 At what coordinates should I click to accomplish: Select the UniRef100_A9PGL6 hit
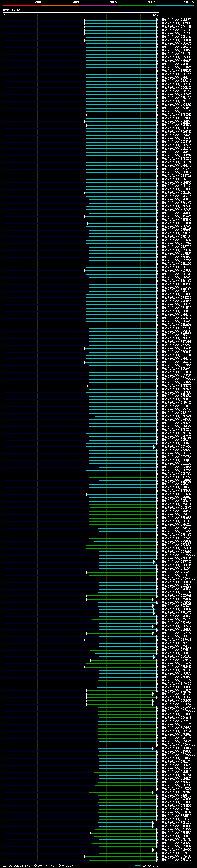coord(177,501)
